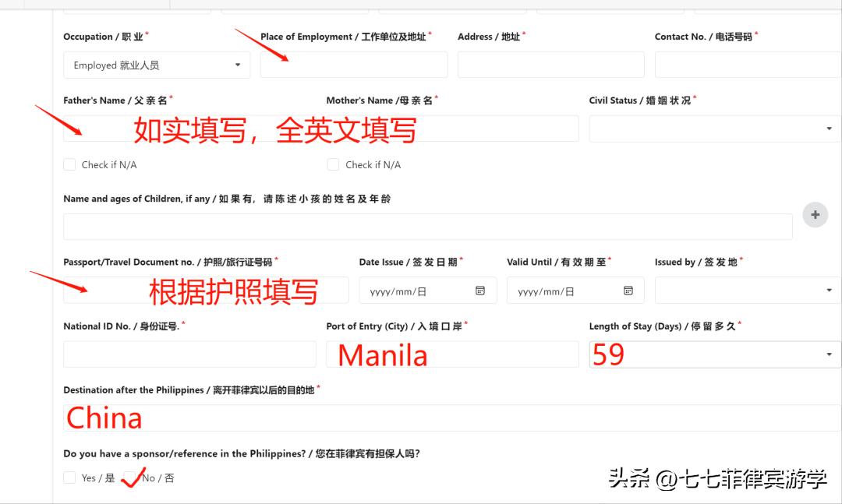Focus the Address input field
This screenshot has height=504, width=842.
(x=551, y=65)
